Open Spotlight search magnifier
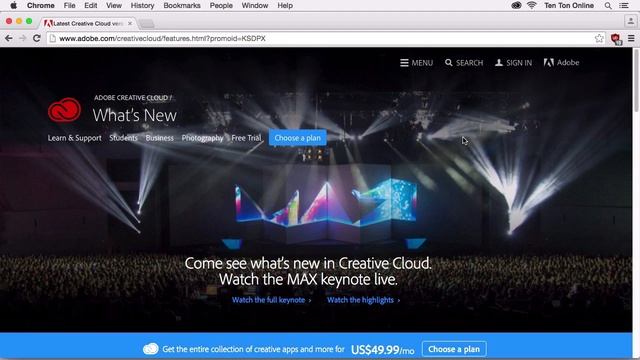This screenshot has width=640, height=360. [608, 6]
